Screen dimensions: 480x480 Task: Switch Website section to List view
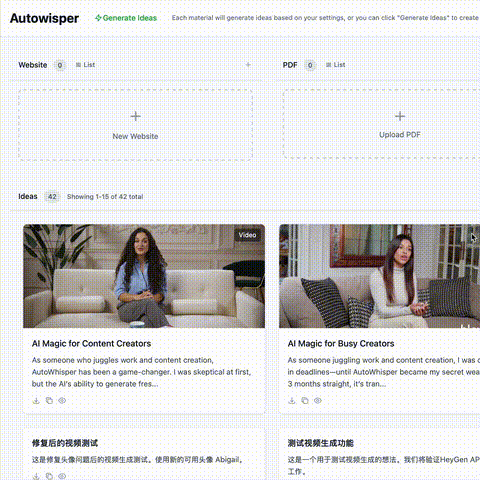(85, 65)
